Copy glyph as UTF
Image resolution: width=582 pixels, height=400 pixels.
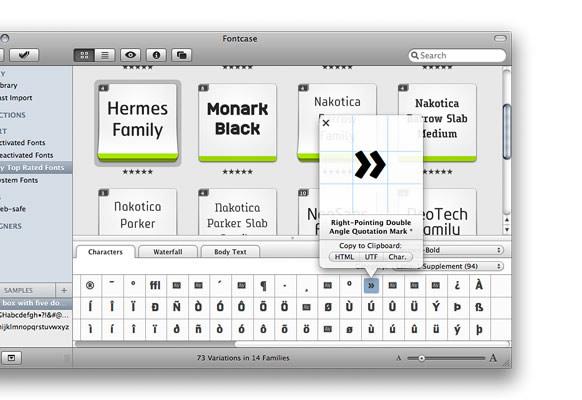click(371, 257)
